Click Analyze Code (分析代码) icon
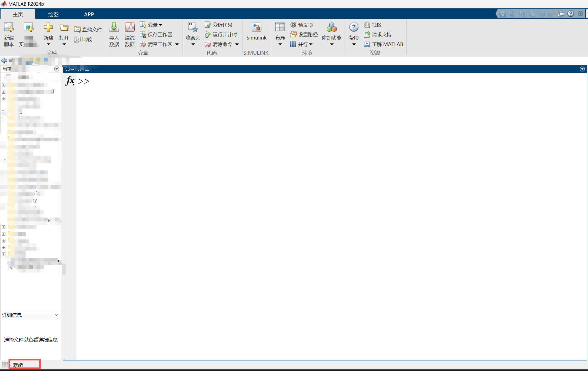 click(208, 25)
